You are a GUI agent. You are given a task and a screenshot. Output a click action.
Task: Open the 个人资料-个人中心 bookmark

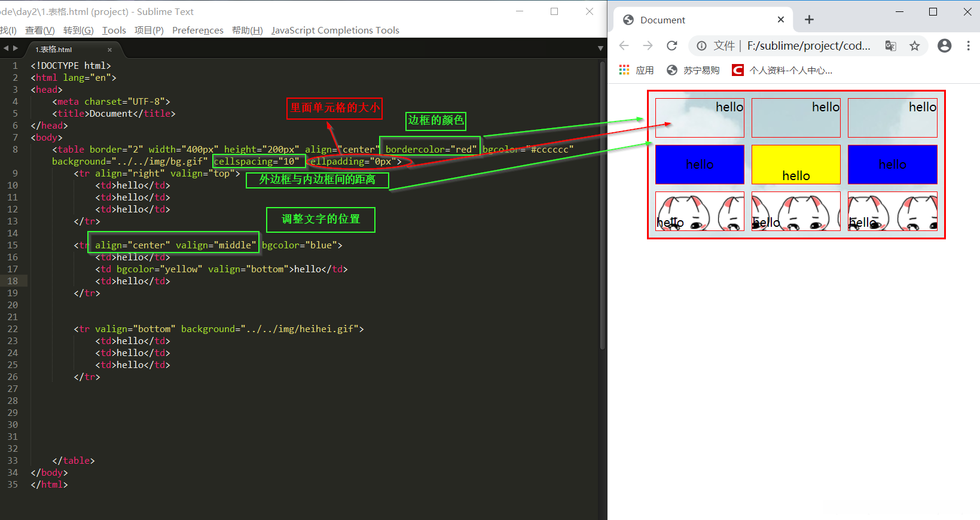782,70
